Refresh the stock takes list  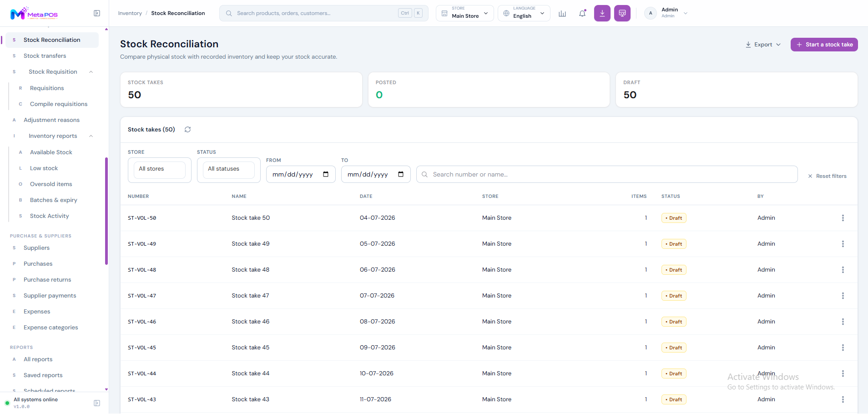(x=187, y=130)
